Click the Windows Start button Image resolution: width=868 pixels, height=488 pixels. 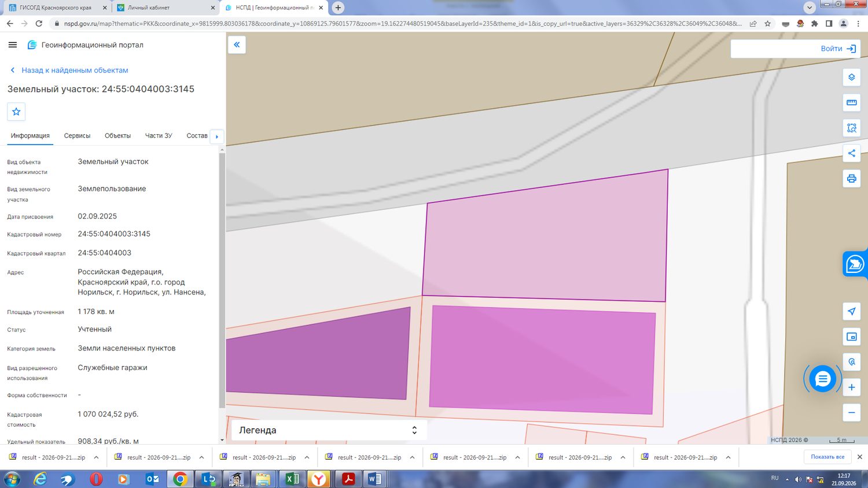(12, 479)
